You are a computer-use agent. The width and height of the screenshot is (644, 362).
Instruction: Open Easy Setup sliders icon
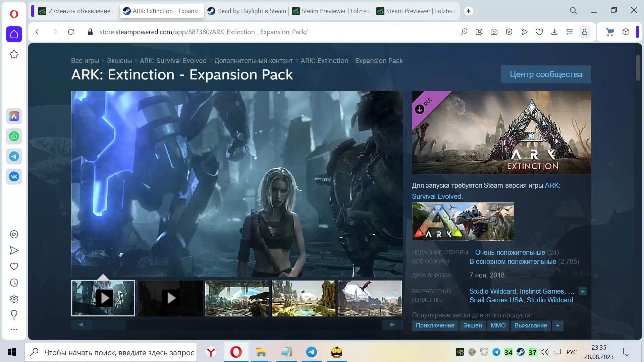tap(570, 32)
